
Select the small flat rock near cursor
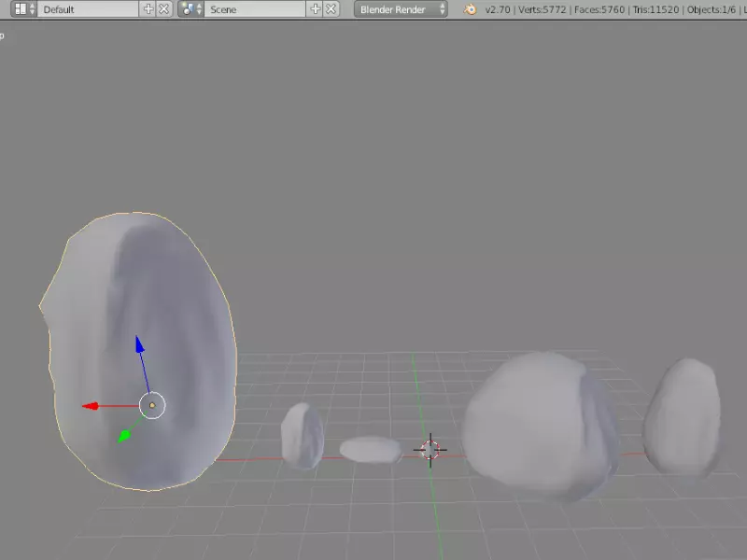(371, 451)
